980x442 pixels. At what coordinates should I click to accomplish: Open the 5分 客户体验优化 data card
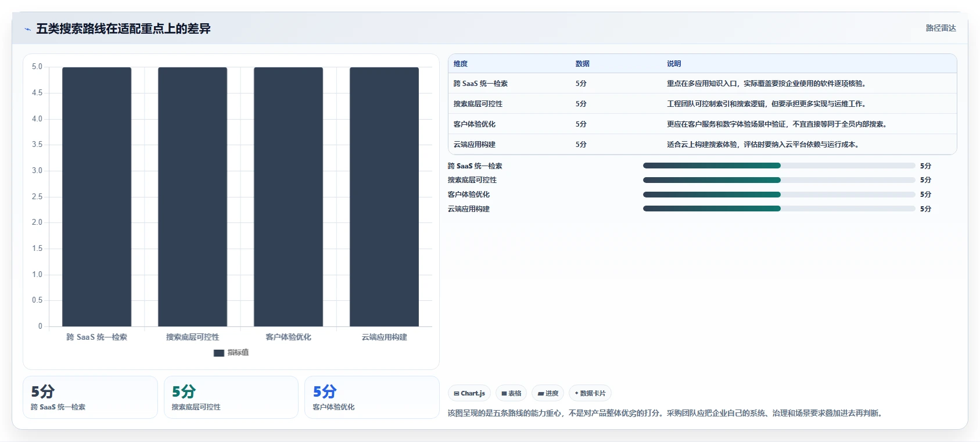point(372,397)
